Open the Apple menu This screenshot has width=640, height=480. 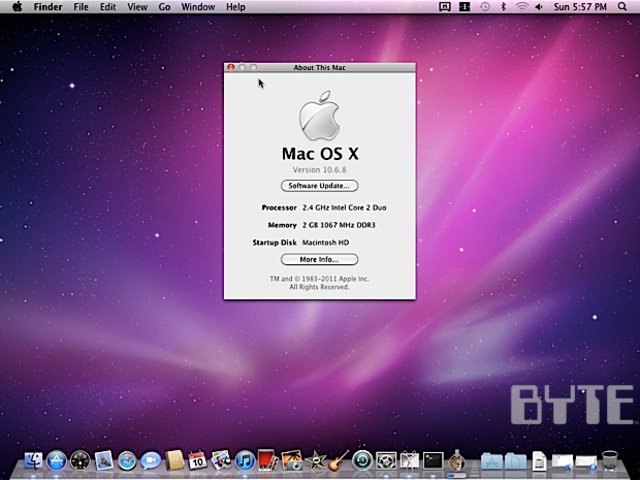coord(16,7)
